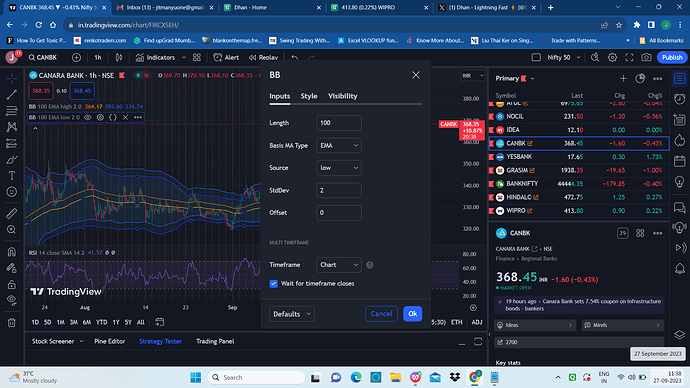Open the Timeframe Chart dropdown

pos(339,265)
